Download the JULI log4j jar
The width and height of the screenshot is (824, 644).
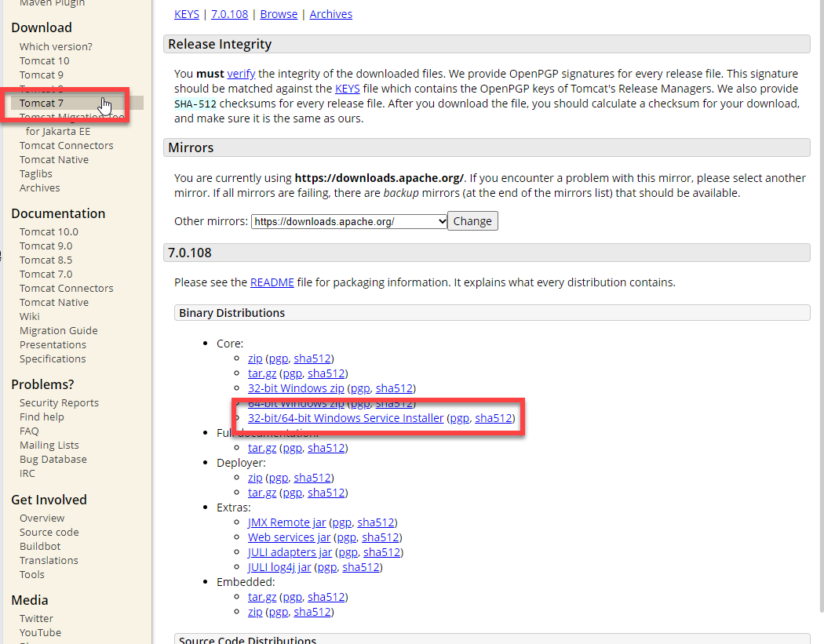(x=279, y=567)
